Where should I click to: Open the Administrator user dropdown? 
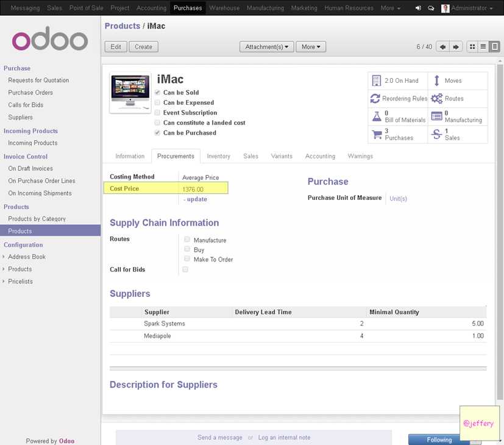tap(472, 8)
